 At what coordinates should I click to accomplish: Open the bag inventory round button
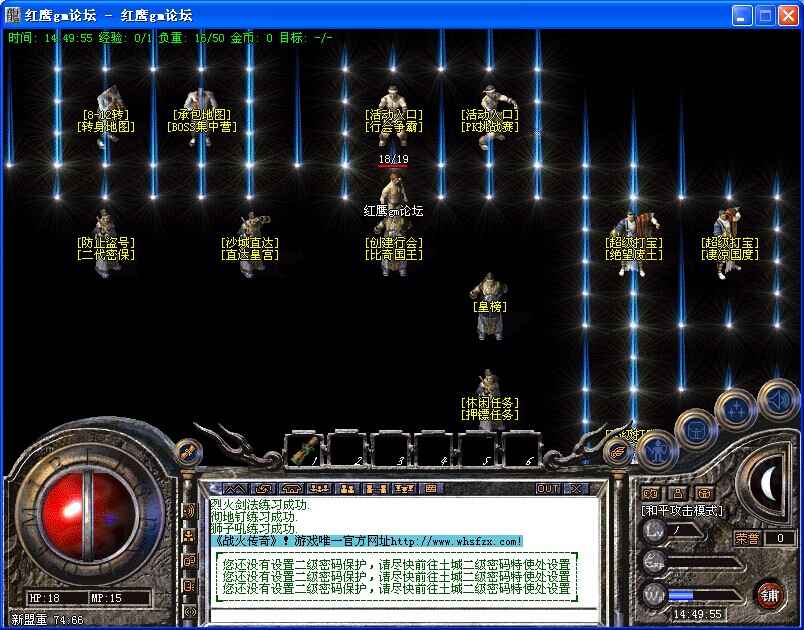[695, 430]
